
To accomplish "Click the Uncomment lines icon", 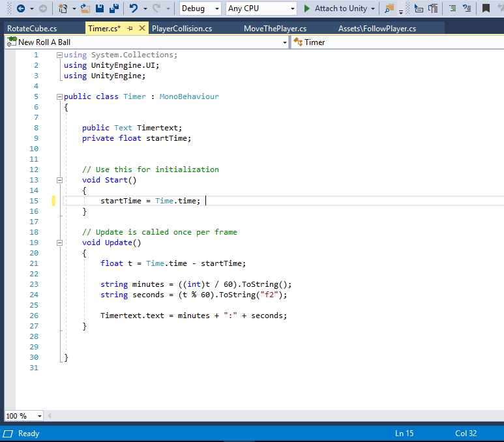I will [x=467, y=8].
